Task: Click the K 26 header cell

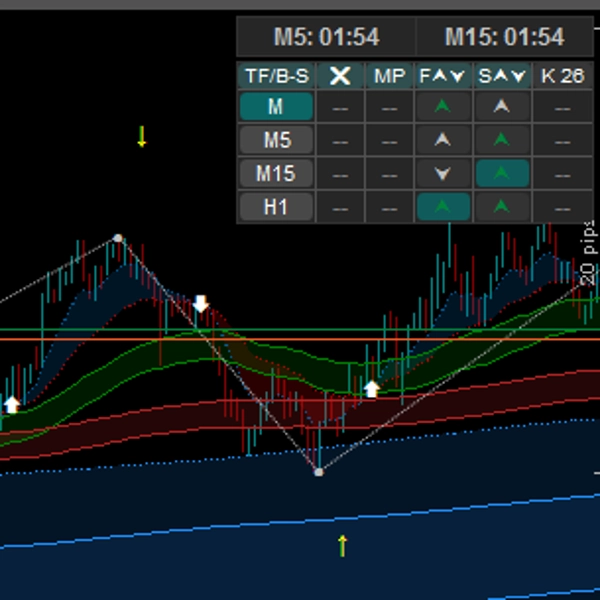Action: point(562,76)
